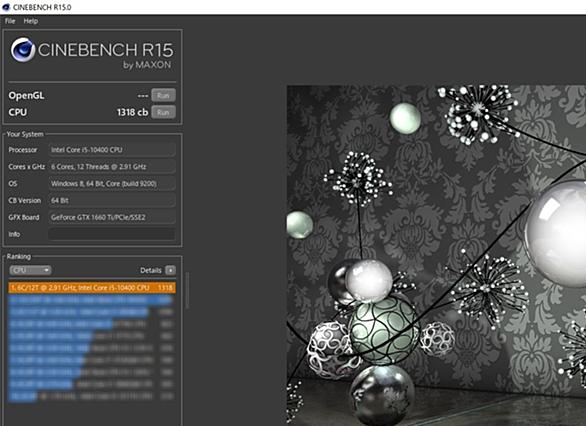This screenshot has width=586, height=426.
Task: Click the GFX Board GeForce GTX 1660 field
Action: (x=112, y=217)
